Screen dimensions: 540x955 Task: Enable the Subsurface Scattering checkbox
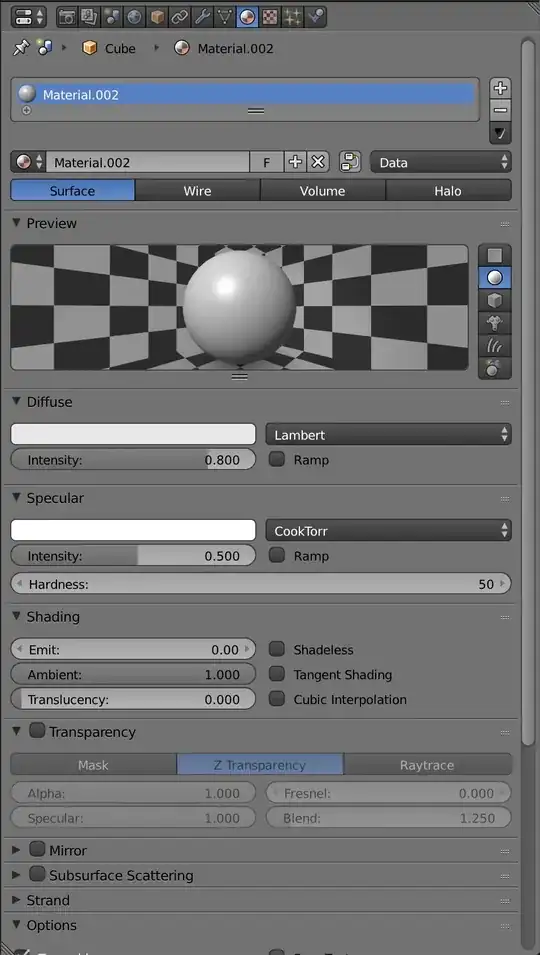coord(37,874)
